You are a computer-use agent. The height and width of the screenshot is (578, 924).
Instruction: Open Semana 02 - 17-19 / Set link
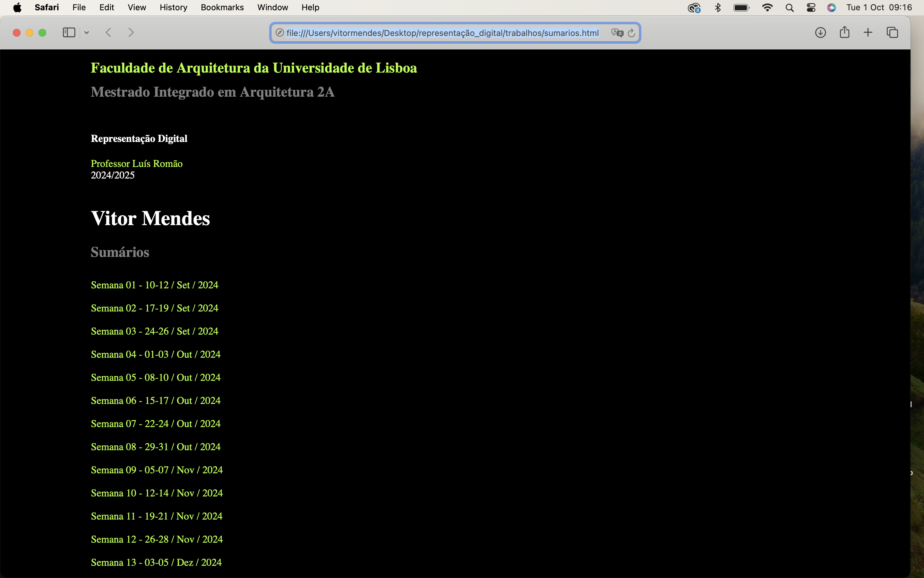coord(155,308)
